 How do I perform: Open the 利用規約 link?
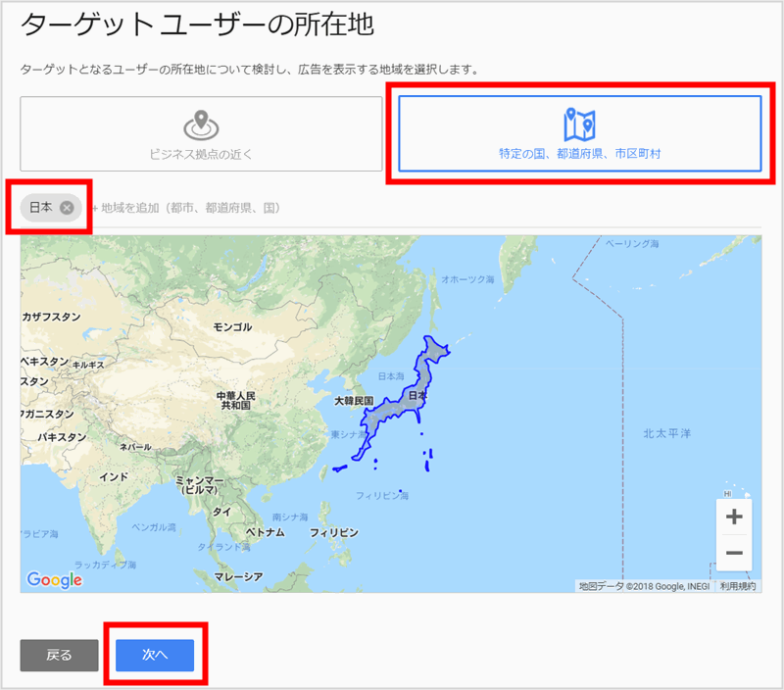pos(738,586)
